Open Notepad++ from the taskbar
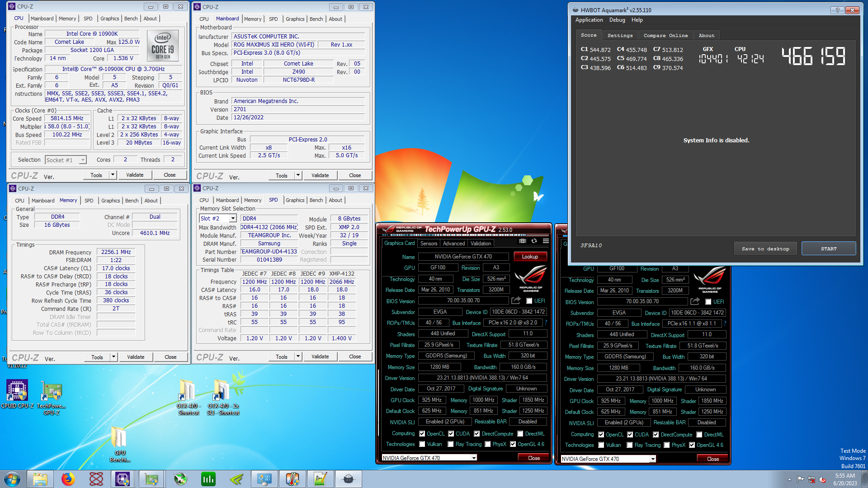868x488 pixels. tap(321, 479)
